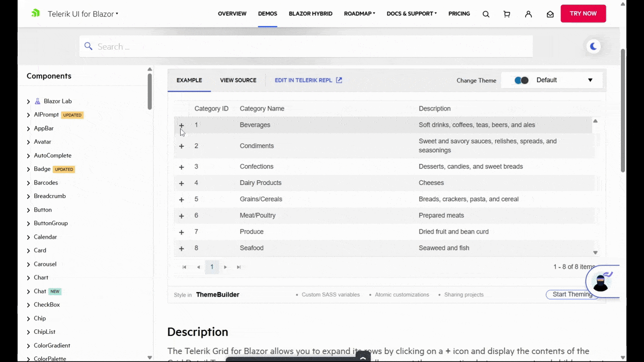The image size is (644, 362).
Task: Click the 'Prepared meats' cell
Action: (x=441, y=216)
